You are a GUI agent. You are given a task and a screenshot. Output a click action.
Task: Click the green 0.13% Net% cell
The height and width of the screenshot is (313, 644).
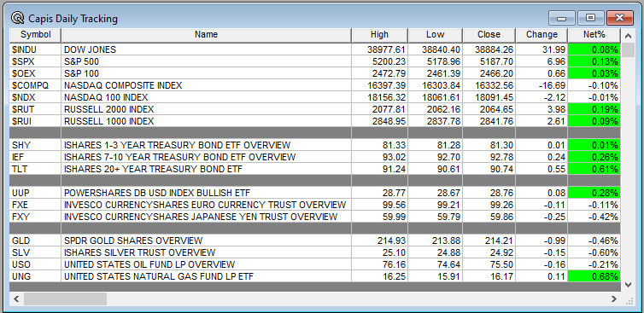point(594,61)
